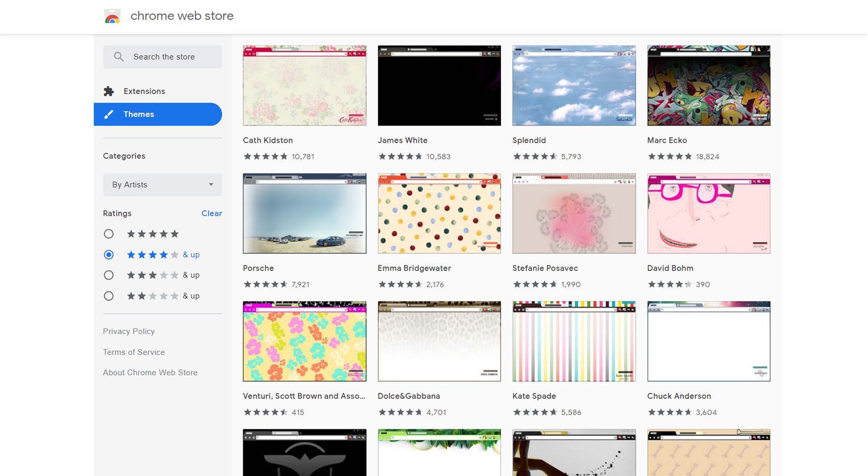
Task: Click the 18,824 rating count
Action: tap(707, 156)
